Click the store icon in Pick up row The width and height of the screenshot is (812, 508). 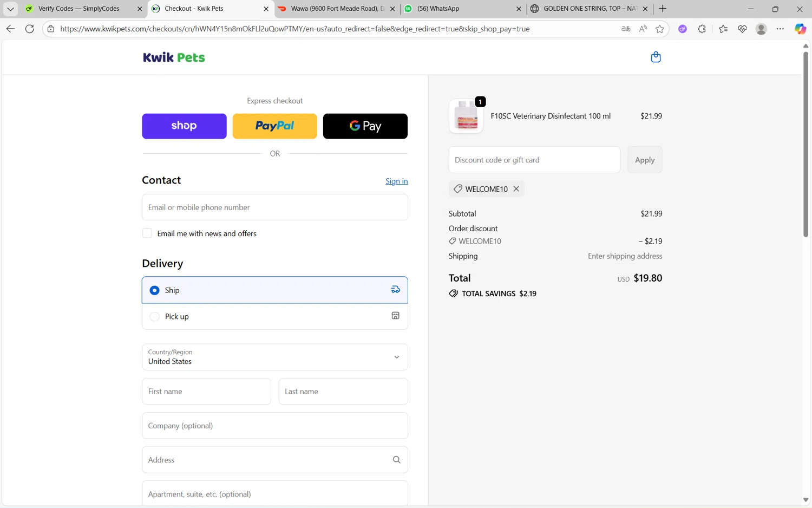(396, 316)
